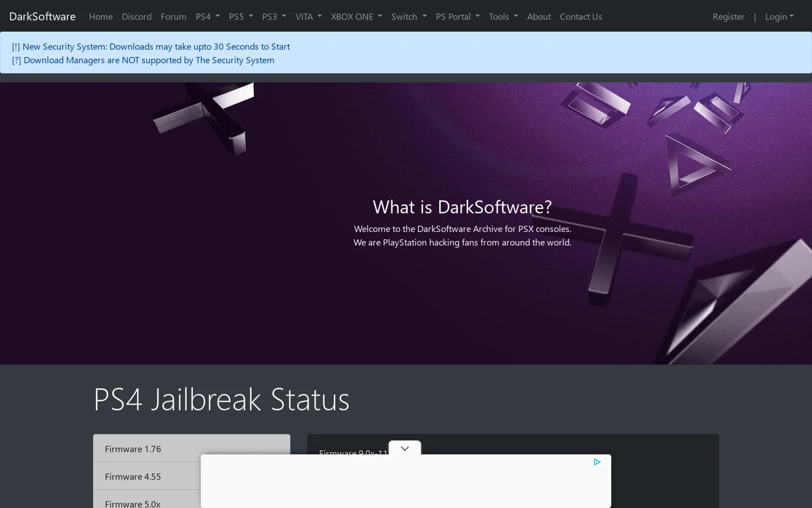This screenshot has width=812, height=508.
Task: Open the PS Portal dropdown menu
Action: tap(458, 17)
